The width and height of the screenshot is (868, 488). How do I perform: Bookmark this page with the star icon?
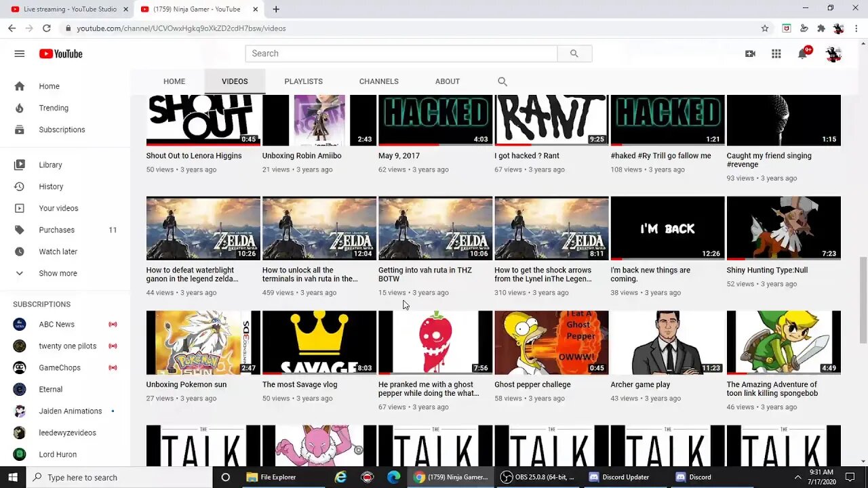click(765, 28)
